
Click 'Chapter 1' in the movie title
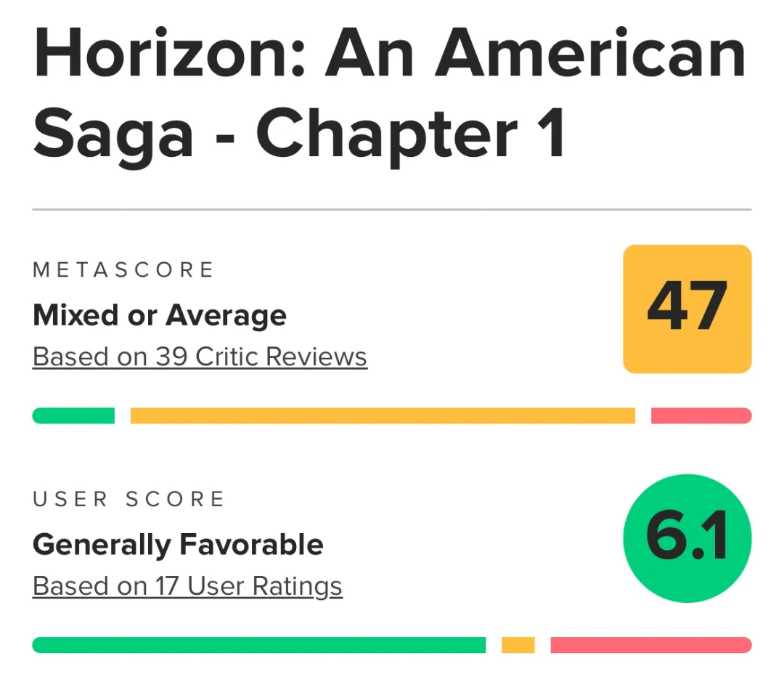pos(410,135)
